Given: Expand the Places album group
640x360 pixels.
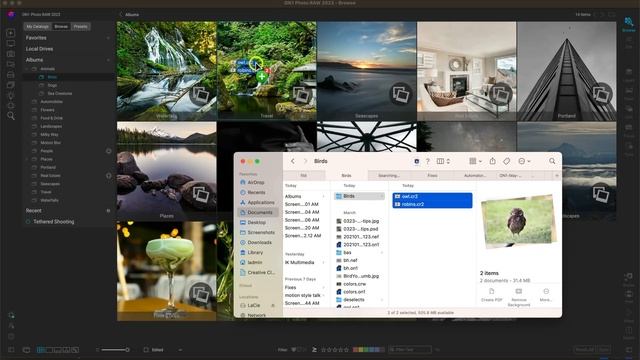Looking at the screenshot, I should [27, 159].
